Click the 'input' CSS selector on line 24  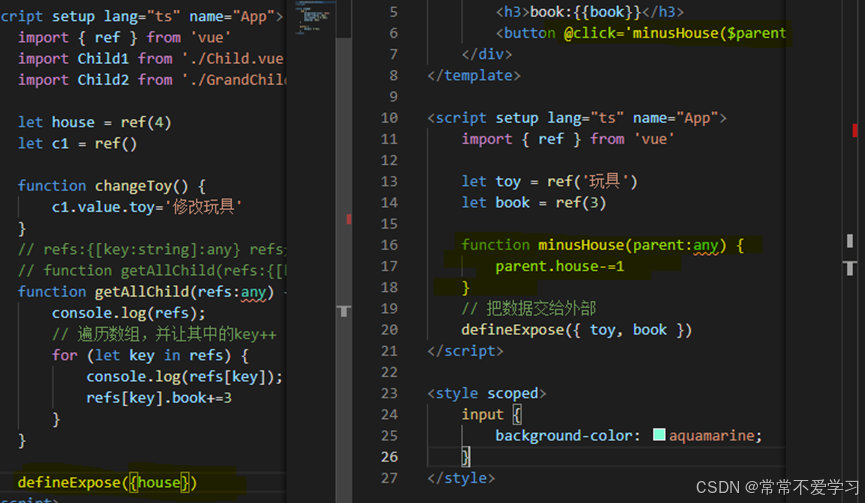[482, 414]
